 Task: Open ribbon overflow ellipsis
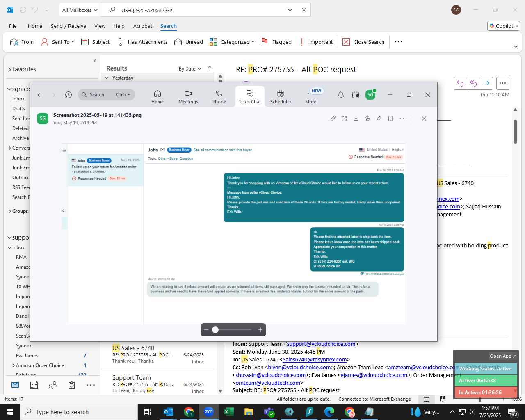pyautogui.click(x=398, y=42)
